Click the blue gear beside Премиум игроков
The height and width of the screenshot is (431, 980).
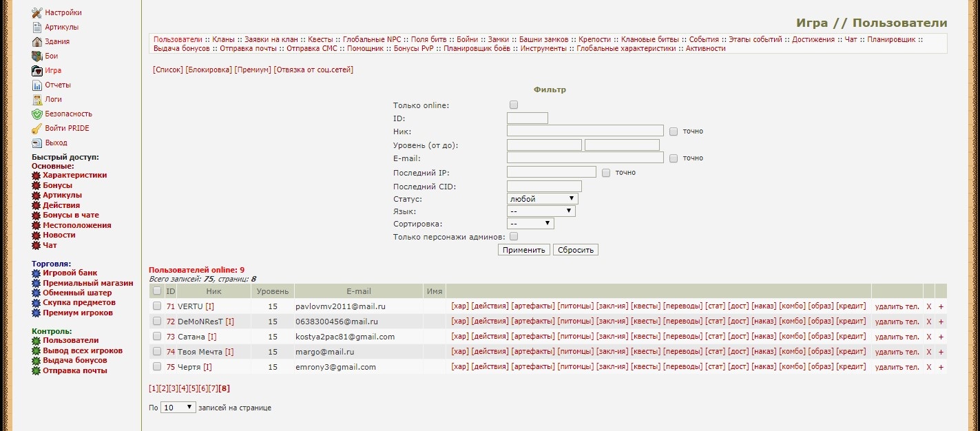pyautogui.click(x=37, y=313)
